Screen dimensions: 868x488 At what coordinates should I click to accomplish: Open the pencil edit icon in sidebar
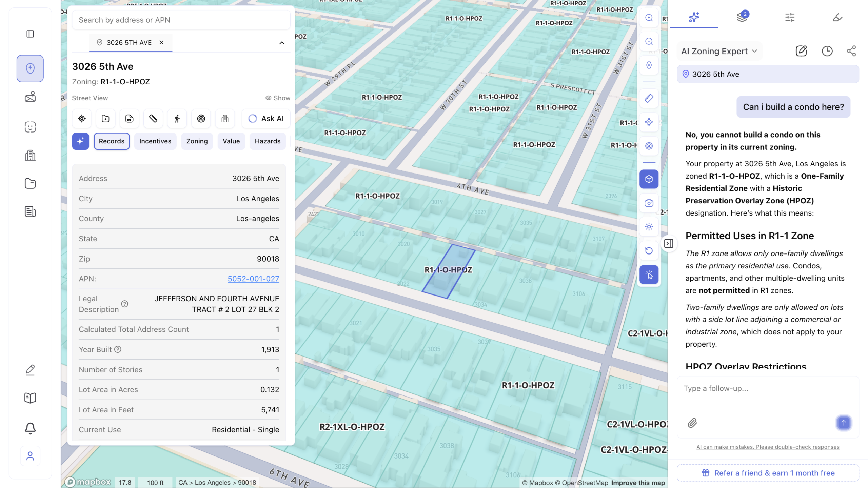[x=30, y=370]
